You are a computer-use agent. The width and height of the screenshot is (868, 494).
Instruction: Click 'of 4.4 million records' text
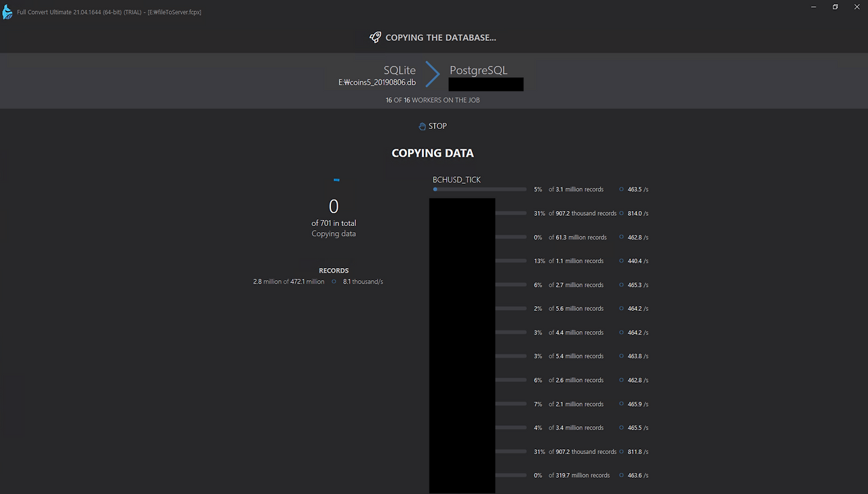576,332
